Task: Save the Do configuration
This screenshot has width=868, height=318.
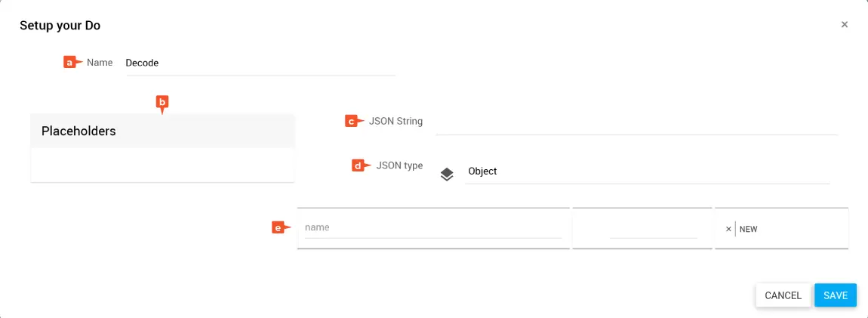Action: coord(835,295)
